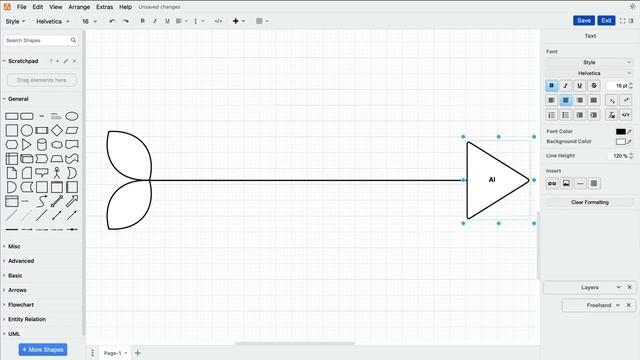The height and width of the screenshot is (360, 640).
Task: Open the Help menu
Action: click(x=125, y=7)
